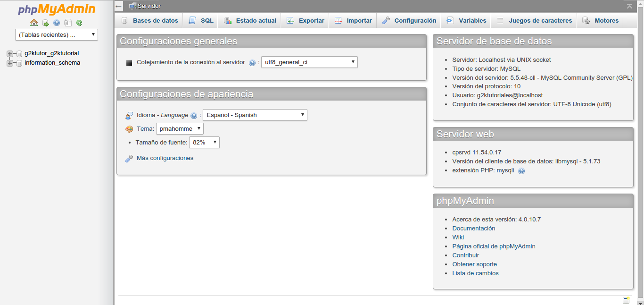Click the Obtener soporte link
This screenshot has height=305, width=644.
tap(475, 264)
